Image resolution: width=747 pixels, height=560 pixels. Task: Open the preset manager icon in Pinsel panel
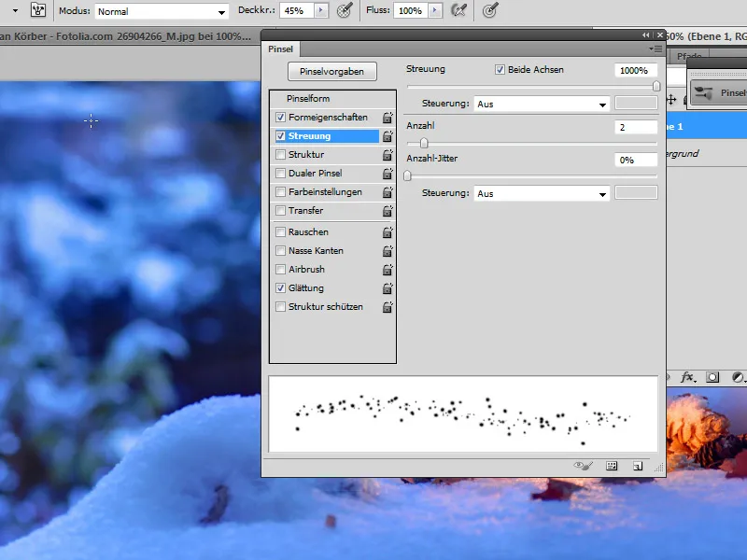coord(612,466)
